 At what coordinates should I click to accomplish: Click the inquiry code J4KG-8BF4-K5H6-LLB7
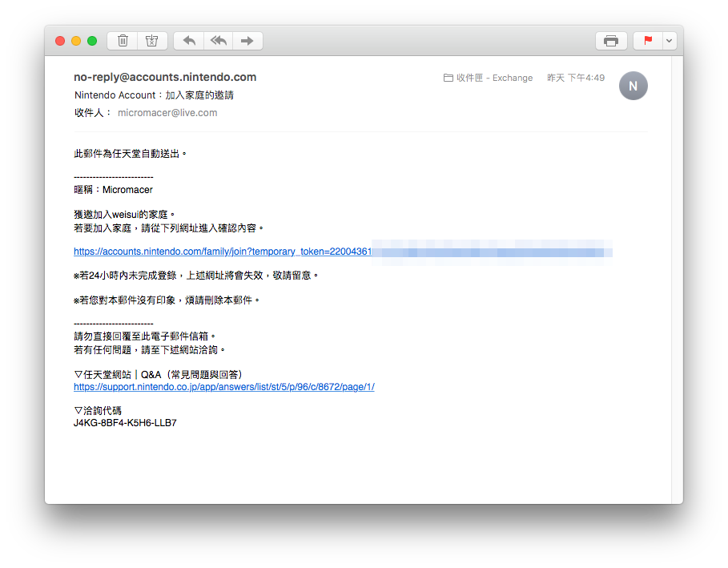126,423
